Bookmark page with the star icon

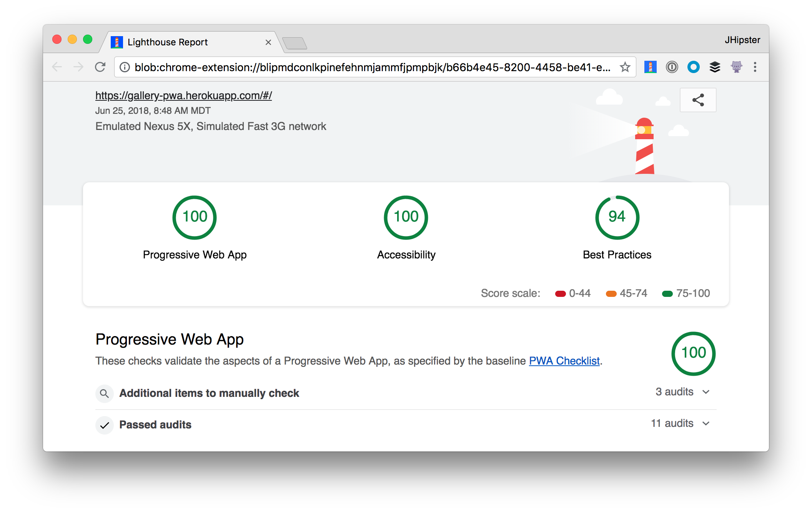click(625, 67)
